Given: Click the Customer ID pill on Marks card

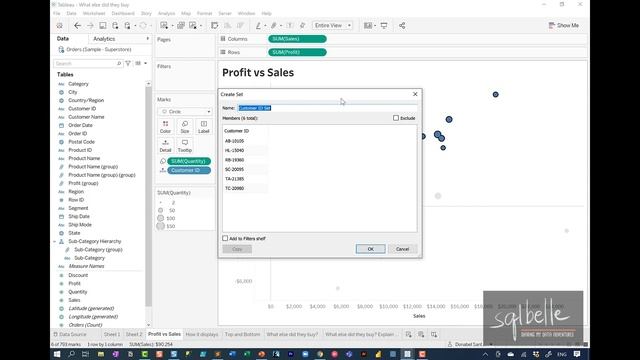Looking at the screenshot, I should click(189, 170).
